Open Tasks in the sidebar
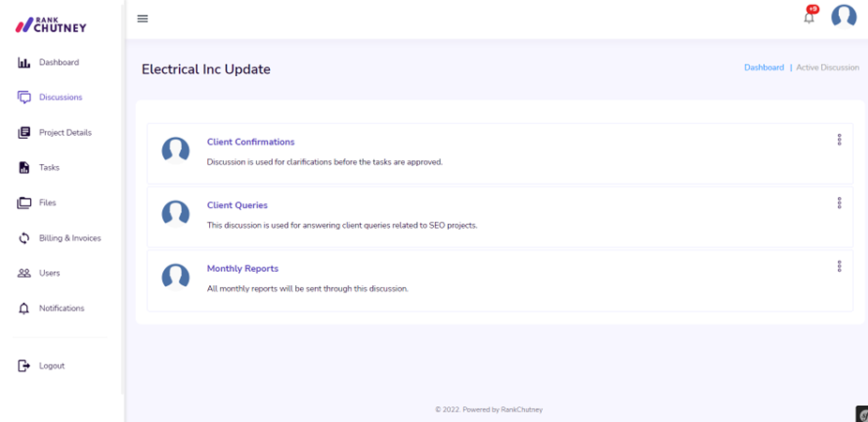The image size is (868, 422). click(x=50, y=168)
